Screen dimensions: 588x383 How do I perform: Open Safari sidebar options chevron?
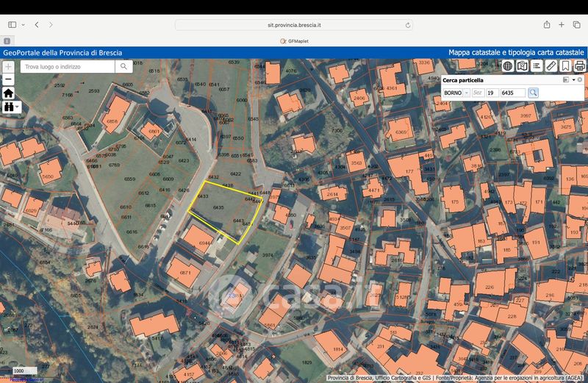pos(23,25)
